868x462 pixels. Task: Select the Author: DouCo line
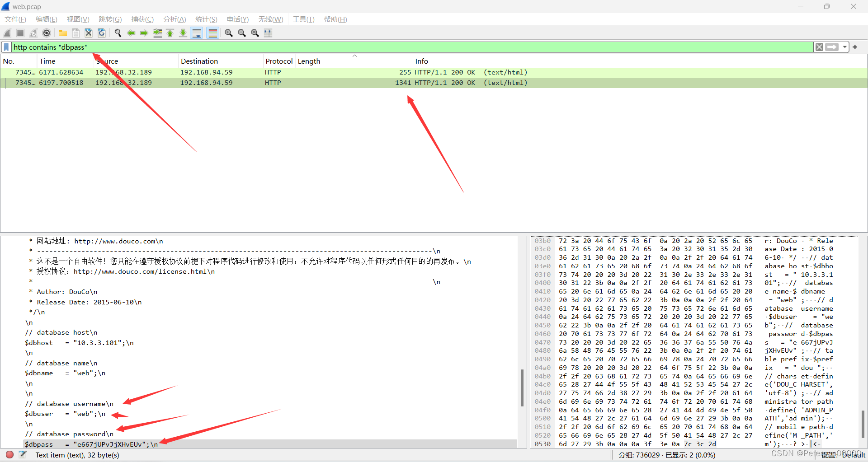(63, 292)
